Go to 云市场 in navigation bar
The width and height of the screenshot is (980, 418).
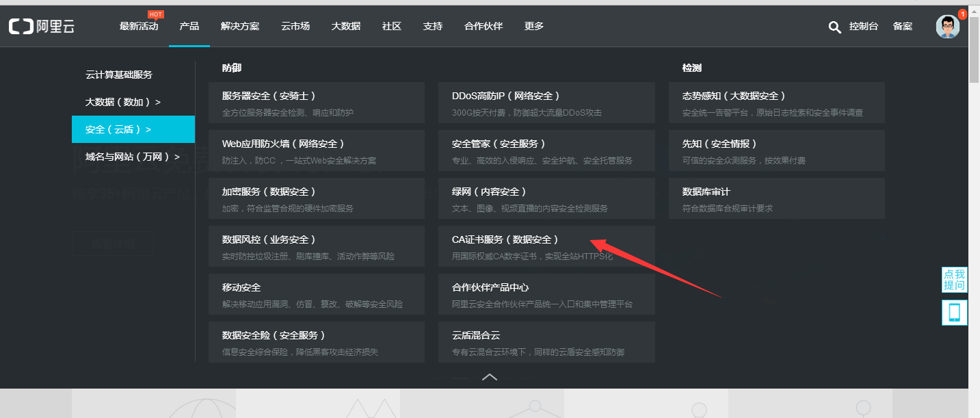[295, 26]
